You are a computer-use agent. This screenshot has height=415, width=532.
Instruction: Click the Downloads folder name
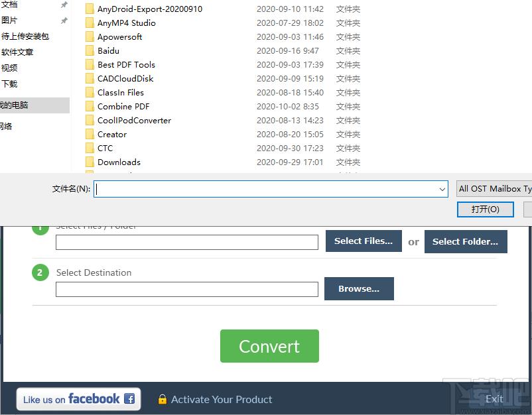119,162
